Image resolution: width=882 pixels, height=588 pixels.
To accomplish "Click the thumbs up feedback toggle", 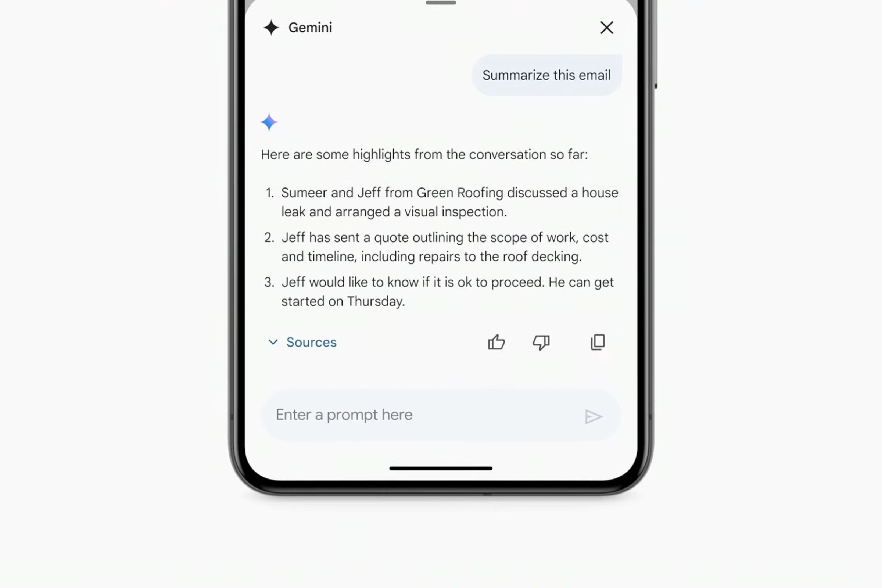I will point(497,342).
